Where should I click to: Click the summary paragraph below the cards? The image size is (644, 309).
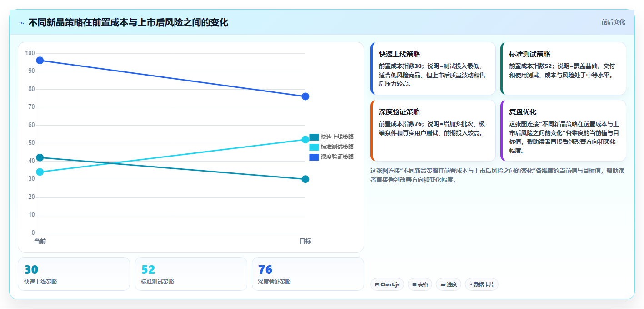(x=497, y=175)
